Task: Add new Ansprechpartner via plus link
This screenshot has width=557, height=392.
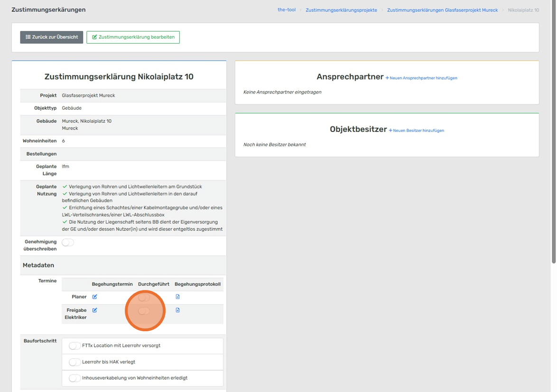Action: (x=421, y=78)
